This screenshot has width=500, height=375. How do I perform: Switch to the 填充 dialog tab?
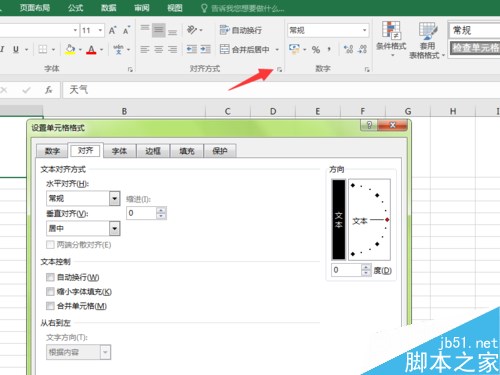click(187, 151)
